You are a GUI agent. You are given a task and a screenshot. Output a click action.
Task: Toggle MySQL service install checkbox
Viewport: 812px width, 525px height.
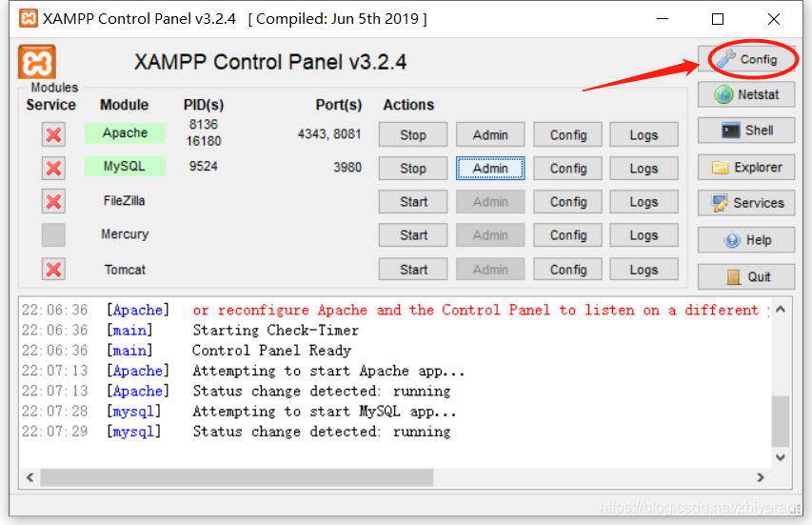(x=53, y=168)
